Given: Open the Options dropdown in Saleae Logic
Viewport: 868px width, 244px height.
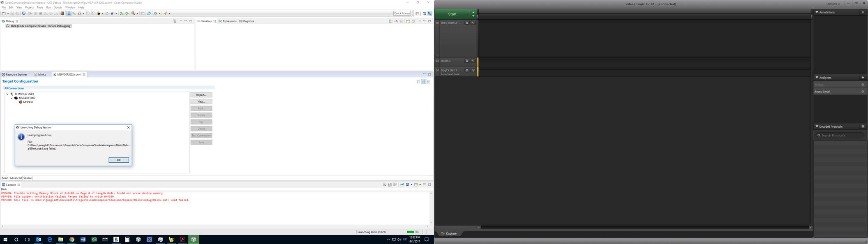Looking at the screenshot, I should coord(833,4).
